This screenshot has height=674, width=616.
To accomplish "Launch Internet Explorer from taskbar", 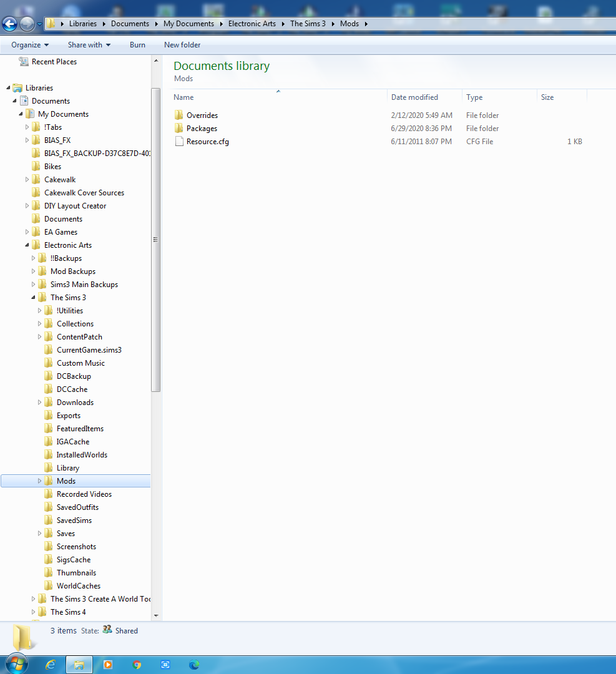I will [x=51, y=665].
